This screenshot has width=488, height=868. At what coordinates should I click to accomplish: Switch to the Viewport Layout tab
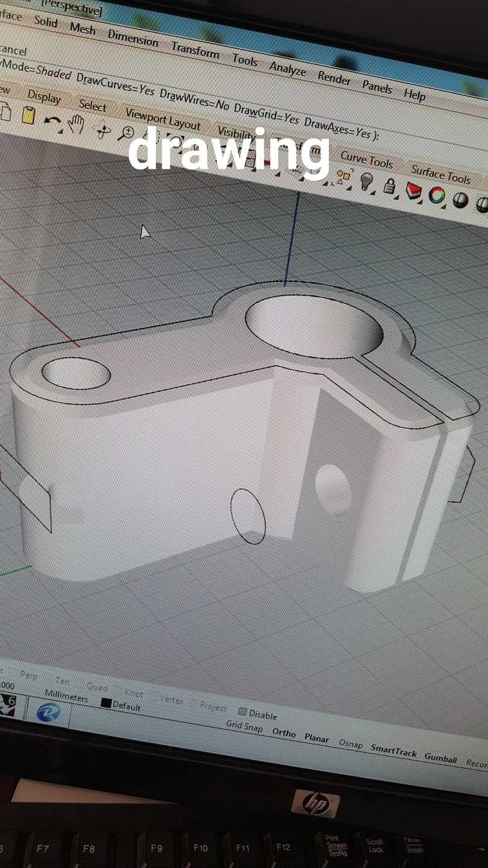click(163, 119)
